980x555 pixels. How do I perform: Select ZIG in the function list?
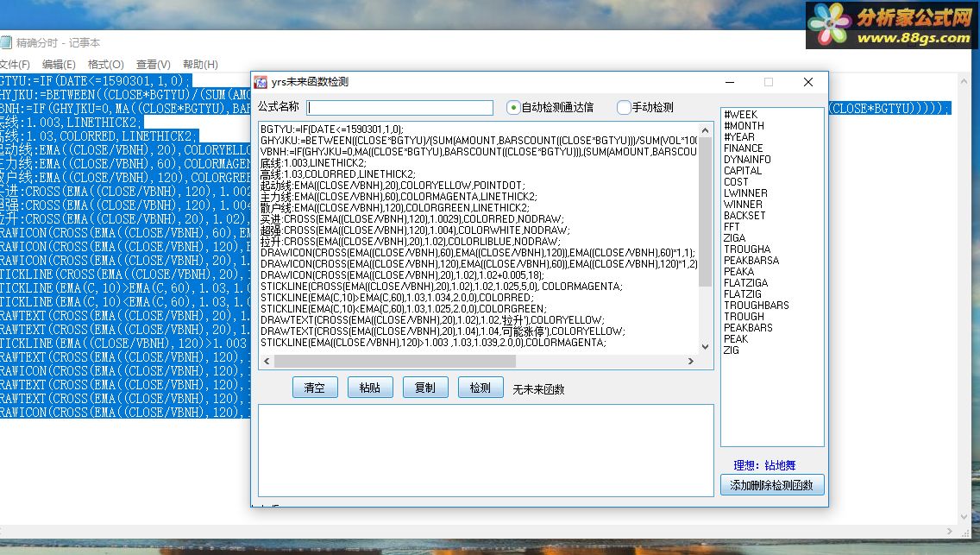click(732, 350)
